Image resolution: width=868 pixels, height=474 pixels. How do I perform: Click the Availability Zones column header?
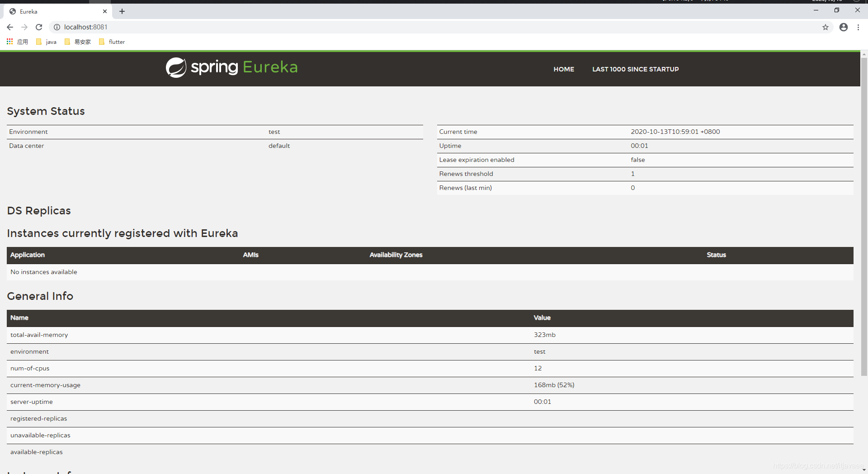click(396, 255)
